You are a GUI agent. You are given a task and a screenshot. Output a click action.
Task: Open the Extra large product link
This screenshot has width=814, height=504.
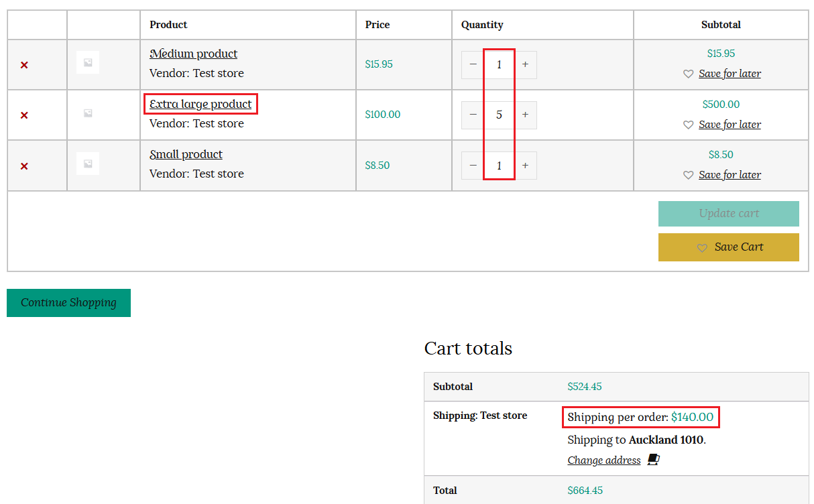click(x=201, y=104)
